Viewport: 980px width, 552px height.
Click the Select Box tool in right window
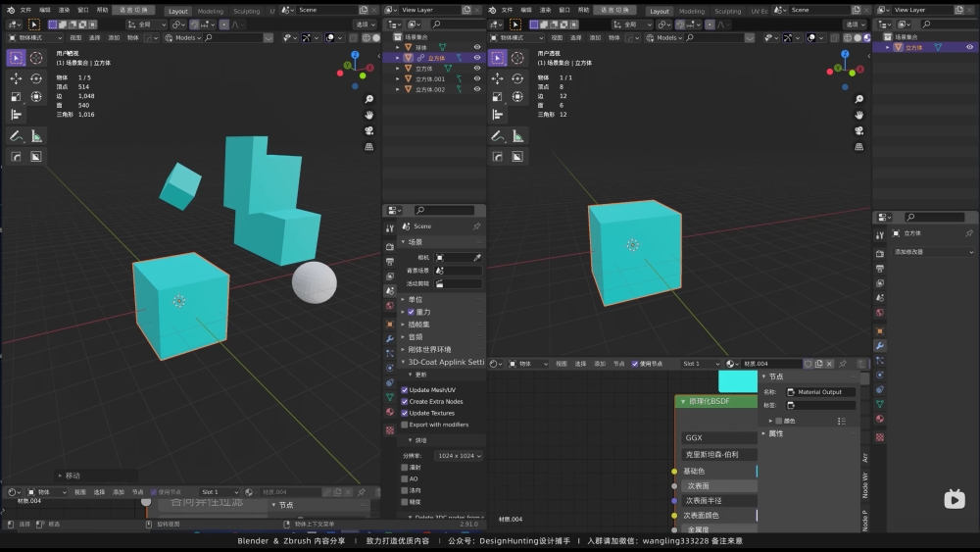(x=497, y=58)
